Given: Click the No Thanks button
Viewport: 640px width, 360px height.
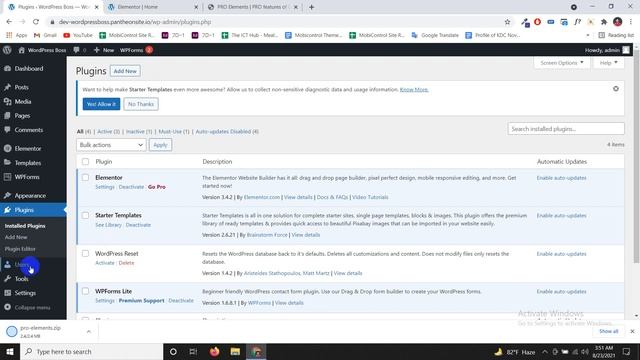Looking at the screenshot, I should (x=141, y=104).
